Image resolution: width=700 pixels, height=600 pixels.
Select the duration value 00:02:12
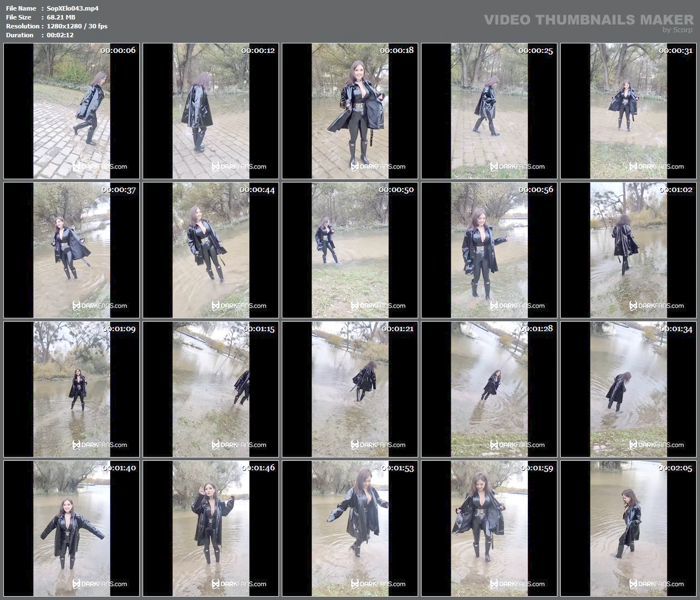click(60, 35)
